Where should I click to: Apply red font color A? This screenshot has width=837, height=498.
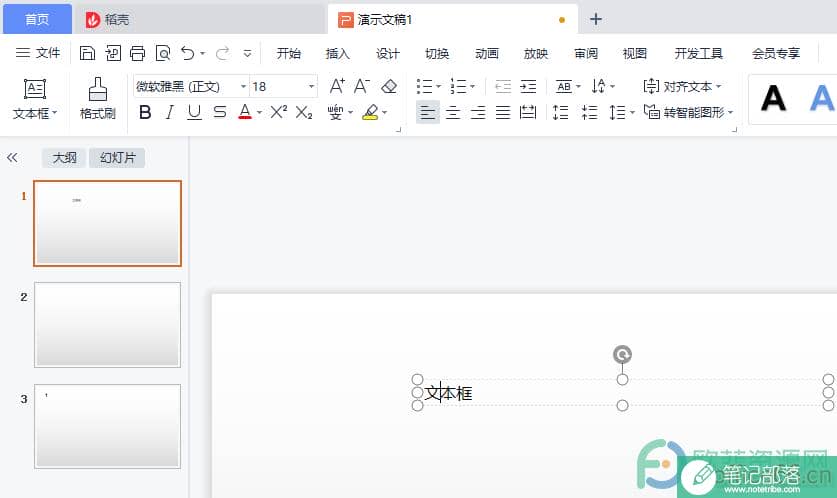245,112
